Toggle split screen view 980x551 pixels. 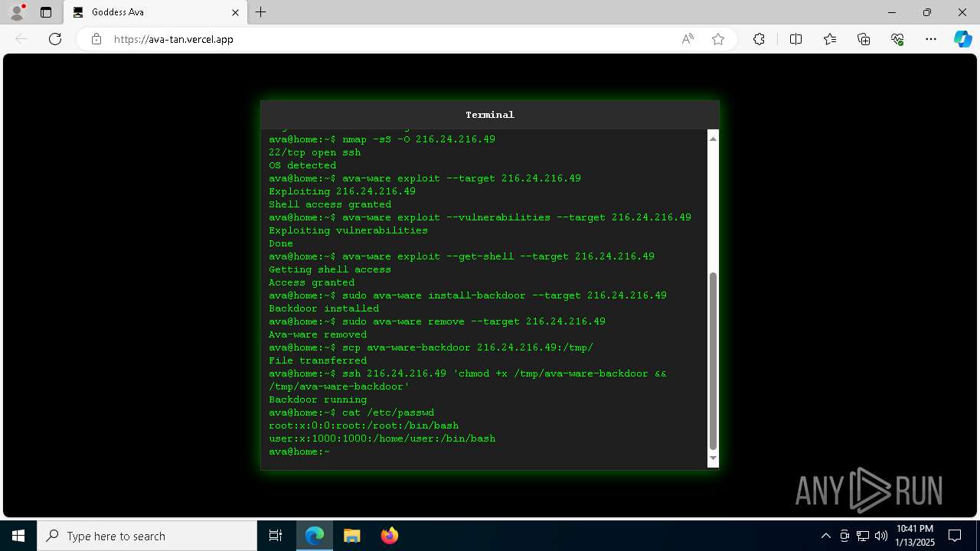[x=795, y=39]
